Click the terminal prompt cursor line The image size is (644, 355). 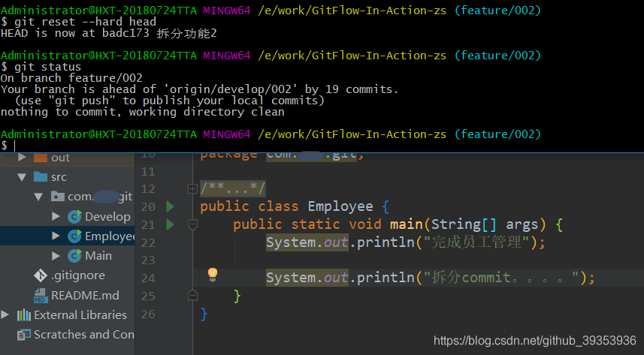322,146
